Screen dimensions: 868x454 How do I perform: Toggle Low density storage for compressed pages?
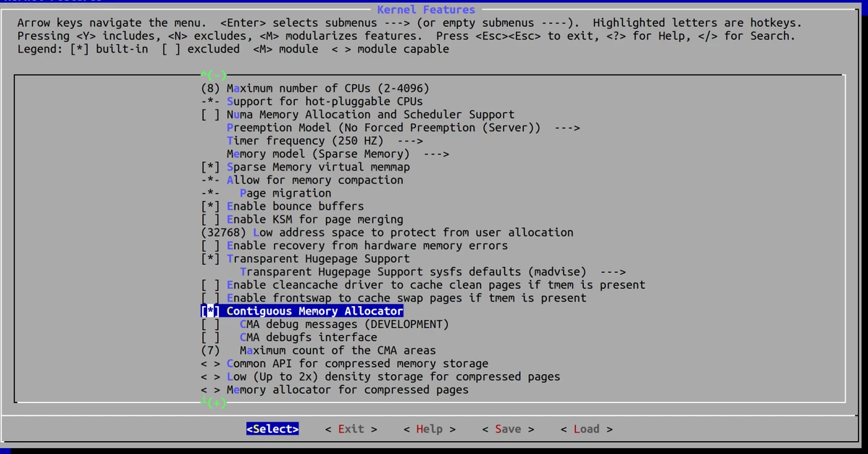(x=380, y=377)
